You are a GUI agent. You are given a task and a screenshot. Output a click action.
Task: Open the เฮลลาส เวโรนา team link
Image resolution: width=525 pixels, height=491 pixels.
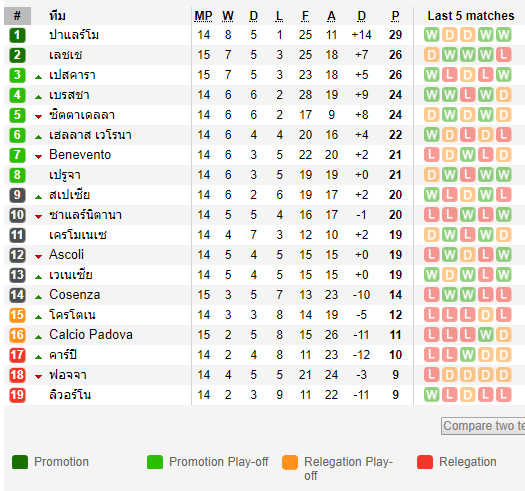[90, 135]
